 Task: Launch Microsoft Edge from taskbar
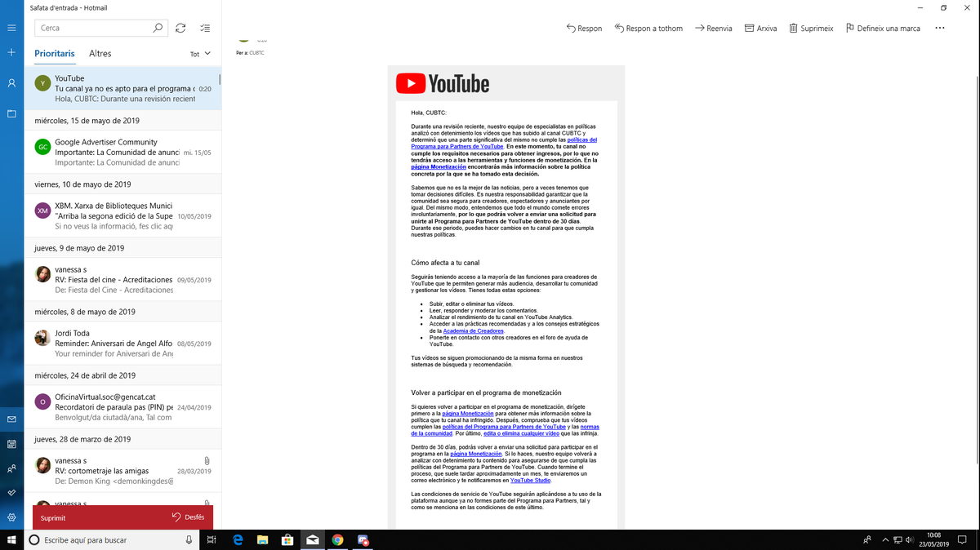(238, 539)
